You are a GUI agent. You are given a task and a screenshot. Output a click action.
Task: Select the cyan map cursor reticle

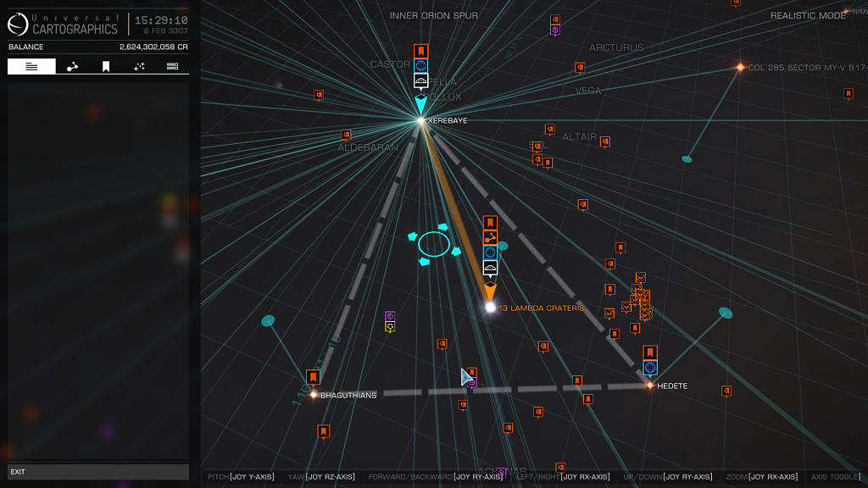tap(434, 245)
